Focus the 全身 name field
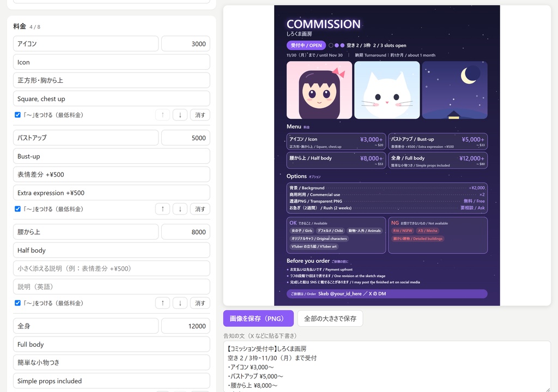The width and height of the screenshot is (558, 392). [86, 326]
